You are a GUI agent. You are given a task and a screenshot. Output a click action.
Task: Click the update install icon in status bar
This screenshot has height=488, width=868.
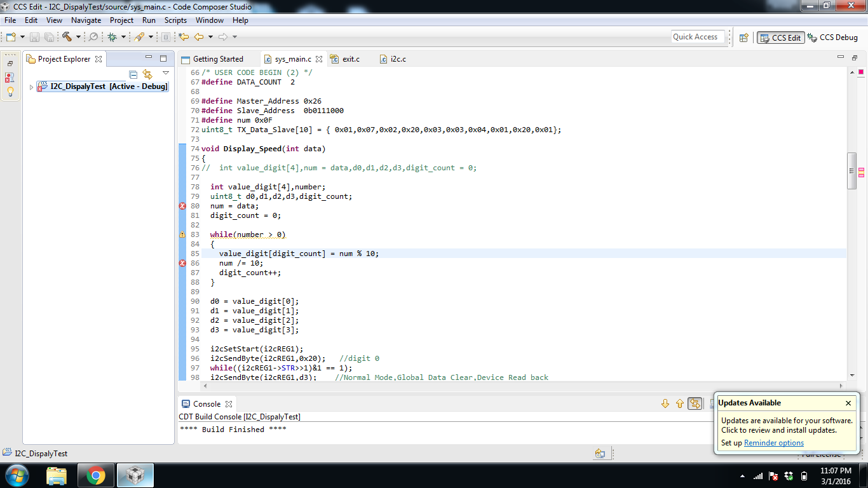pos(600,453)
